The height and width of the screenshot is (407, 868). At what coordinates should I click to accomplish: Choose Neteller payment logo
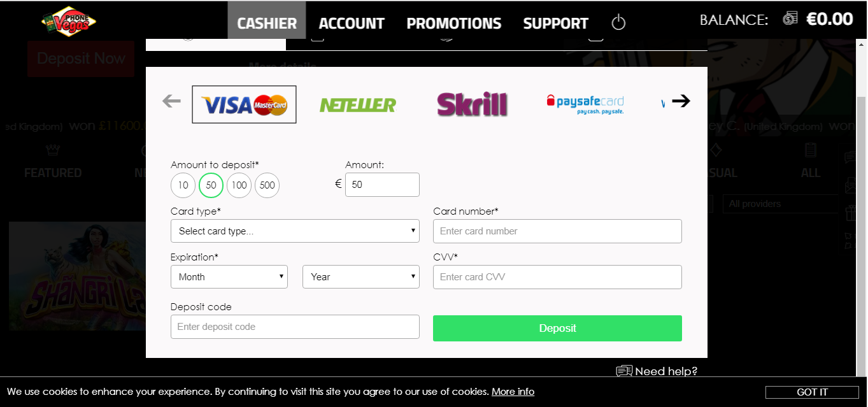tap(358, 104)
